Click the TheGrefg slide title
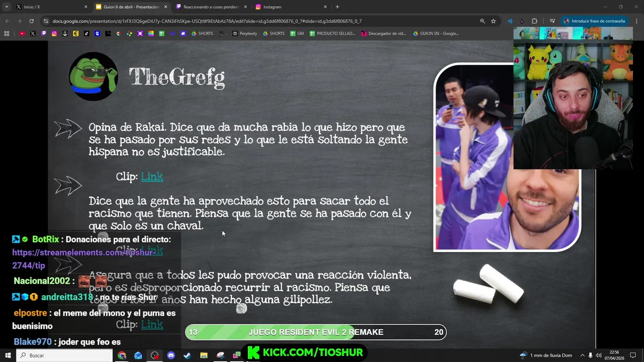The image size is (644, 362). click(x=177, y=77)
